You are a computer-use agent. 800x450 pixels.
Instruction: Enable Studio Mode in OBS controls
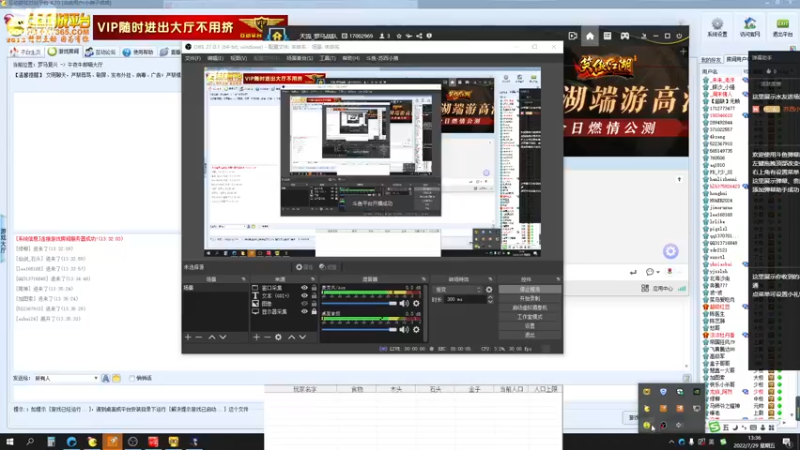point(530,317)
